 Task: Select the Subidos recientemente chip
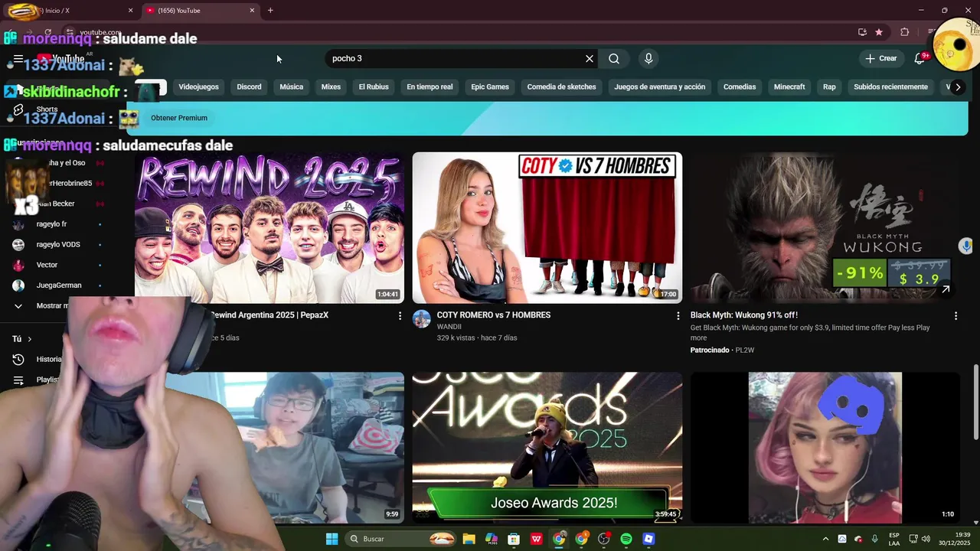point(890,86)
